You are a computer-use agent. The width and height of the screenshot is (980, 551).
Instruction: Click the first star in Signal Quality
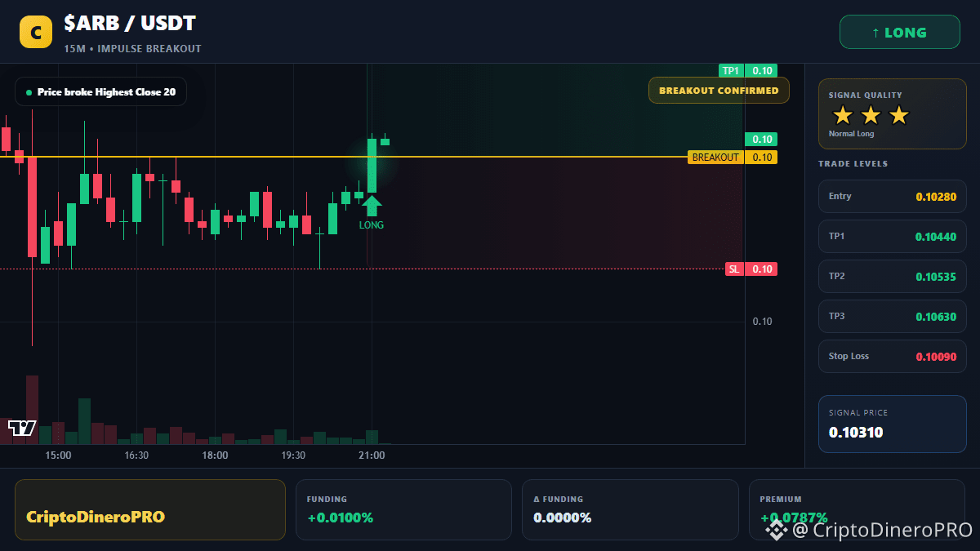click(x=842, y=115)
